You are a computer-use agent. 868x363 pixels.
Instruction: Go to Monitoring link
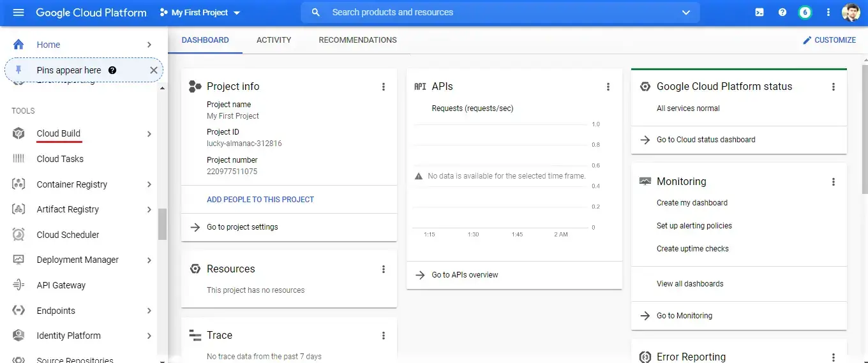tap(684, 316)
